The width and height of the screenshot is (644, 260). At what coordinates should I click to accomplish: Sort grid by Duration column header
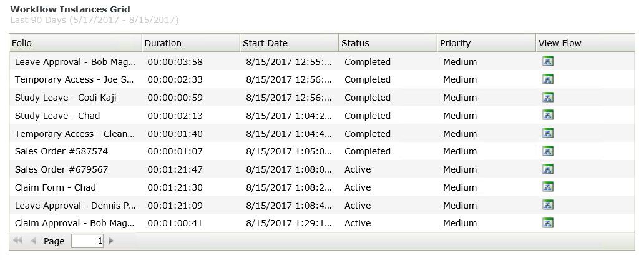click(190, 43)
